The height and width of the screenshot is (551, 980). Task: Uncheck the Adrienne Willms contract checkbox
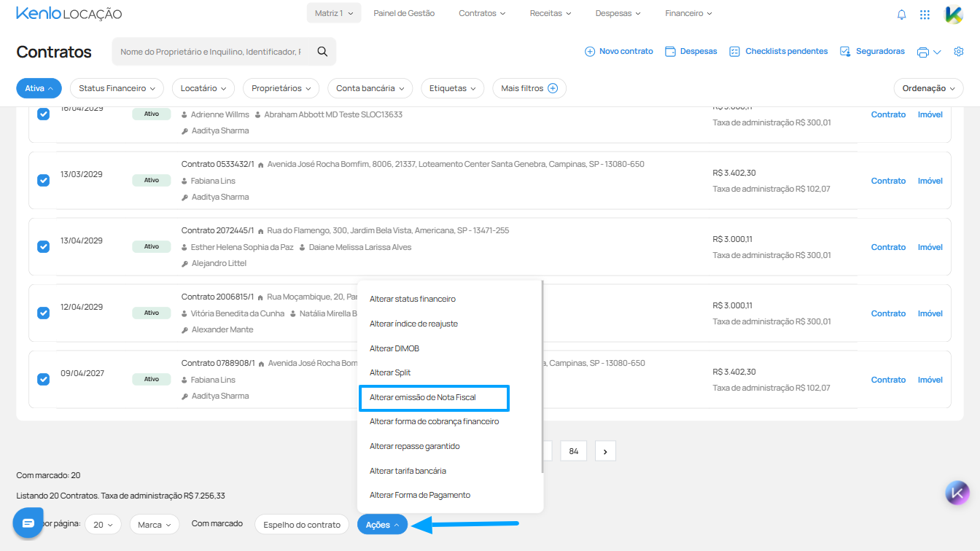click(43, 114)
